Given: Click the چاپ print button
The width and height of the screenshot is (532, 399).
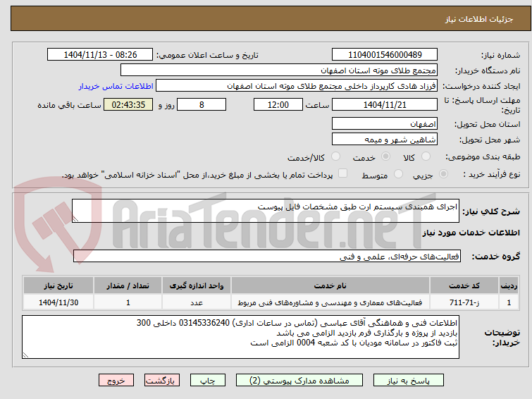Looking at the screenshot, I should (208, 381).
